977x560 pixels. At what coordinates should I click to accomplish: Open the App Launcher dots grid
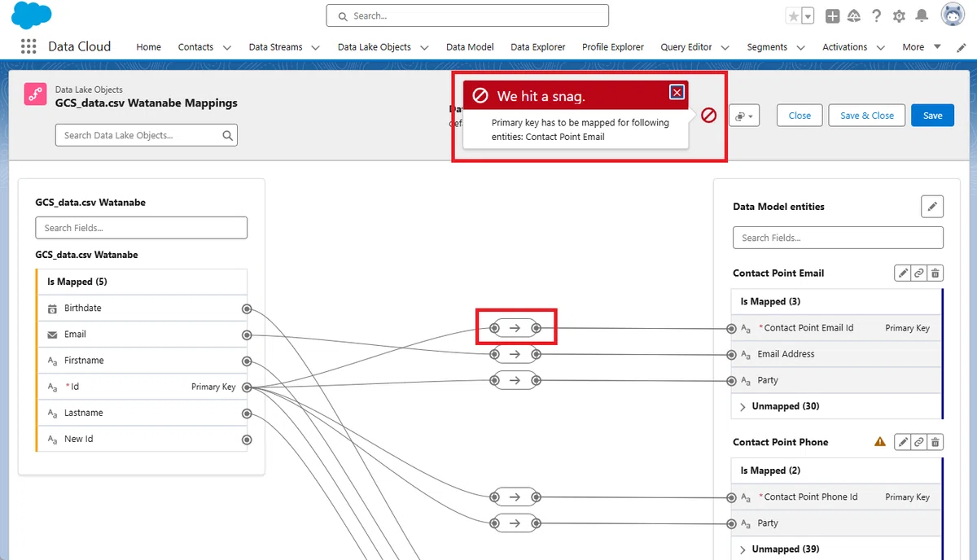pyautogui.click(x=28, y=46)
